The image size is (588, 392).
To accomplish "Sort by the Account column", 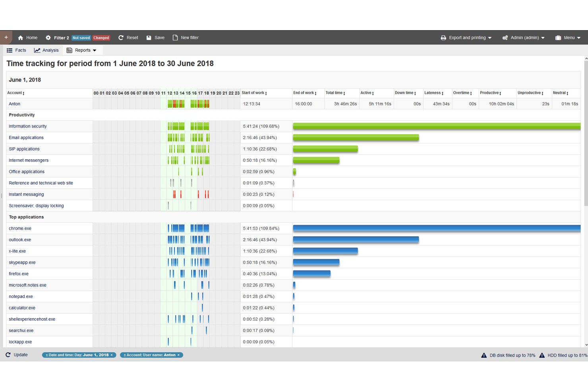I will tap(16, 93).
